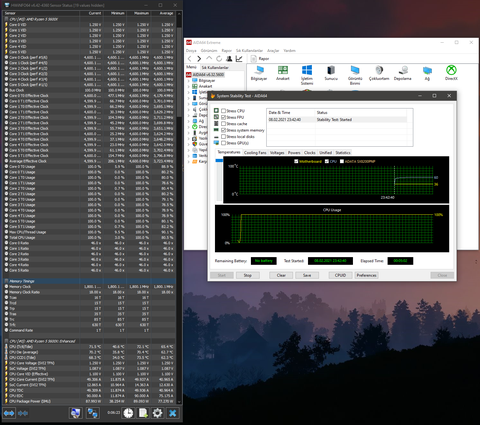Open the Çokluortam category icon

379,73
